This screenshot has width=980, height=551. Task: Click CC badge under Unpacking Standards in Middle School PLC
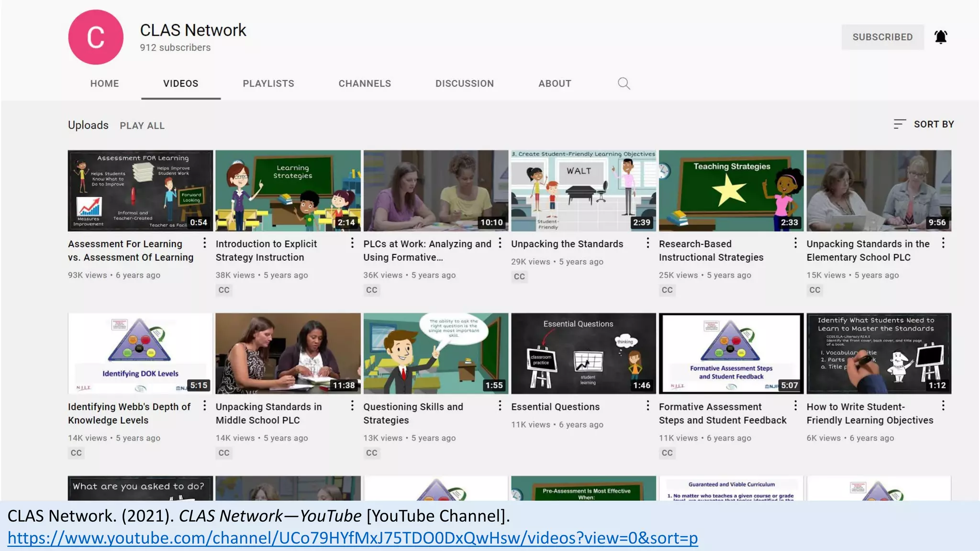224,452
